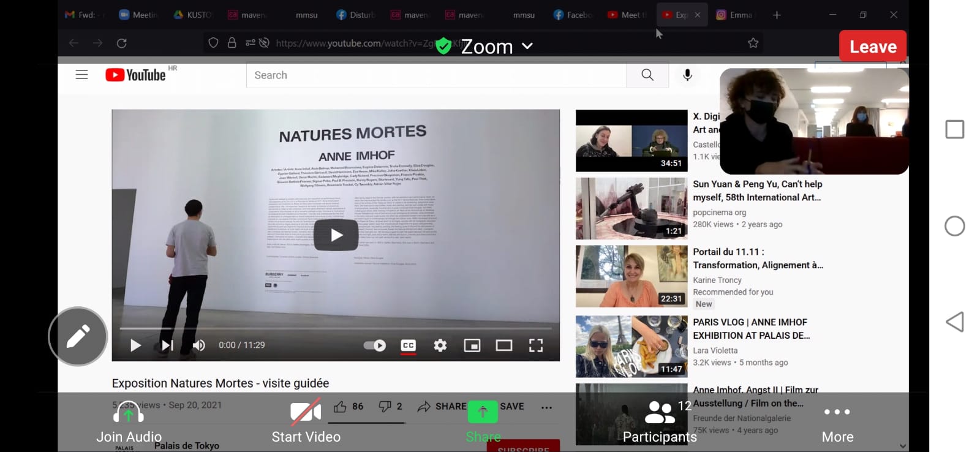The width and height of the screenshot is (980, 452).
Task: Tap the participant video thumbnail
Action: [x=814, y=121]
